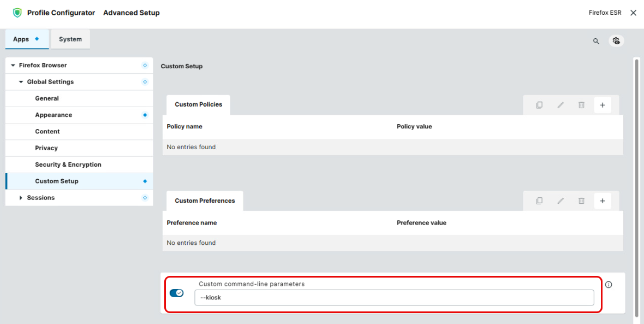The height and width of the screenshot is (324, 644).
Task: Click the Profile Configurator title text
Action: click(61, 13)
